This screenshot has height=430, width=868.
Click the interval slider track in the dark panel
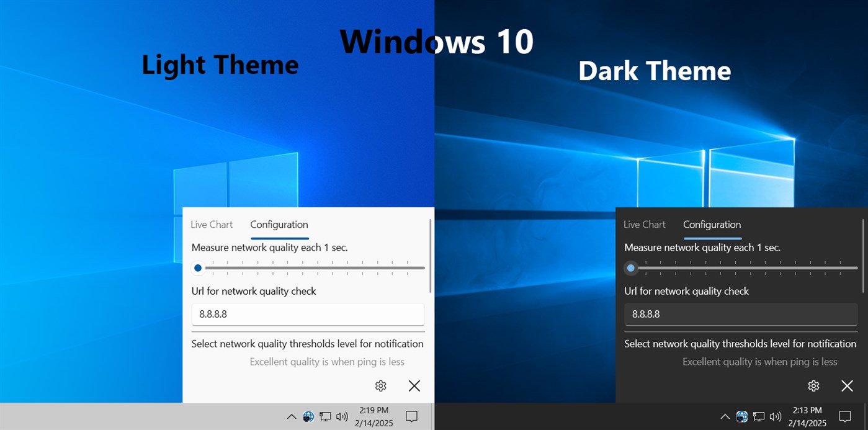(738, 267)
